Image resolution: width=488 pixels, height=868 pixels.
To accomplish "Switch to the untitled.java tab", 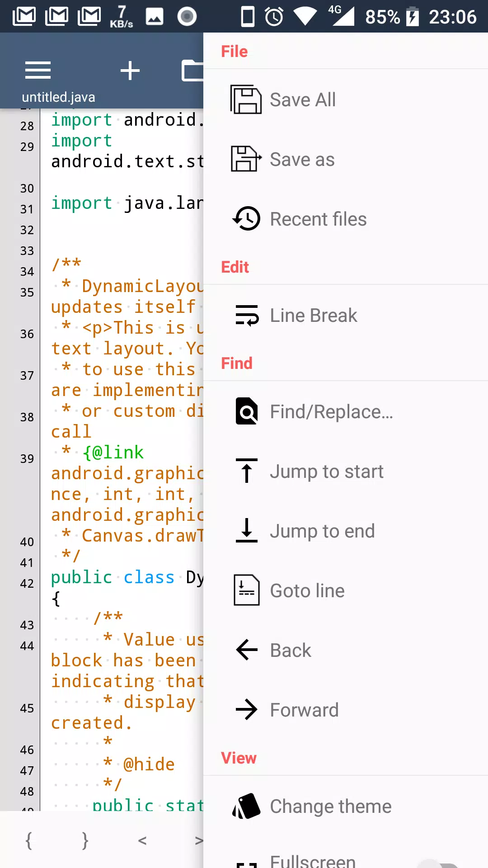I will pyautogui.click(x=58, y=97).
